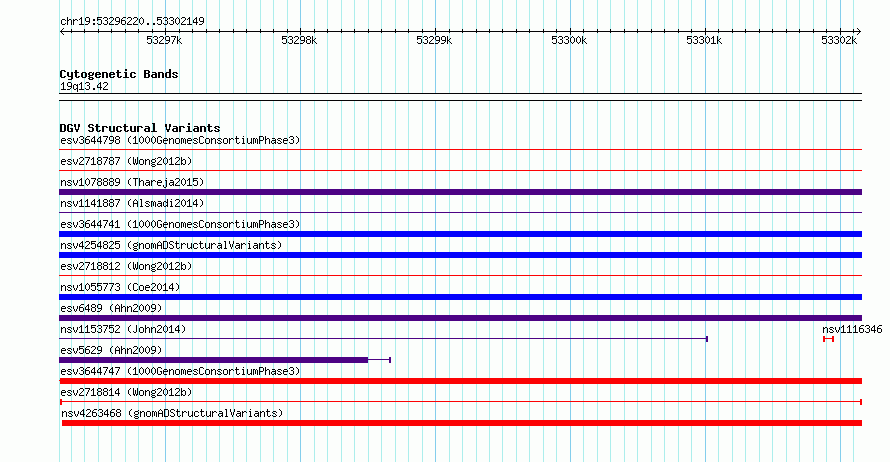Click the 53297k ruler label
This screenshot has height=462, width=890.
point(164,40)
